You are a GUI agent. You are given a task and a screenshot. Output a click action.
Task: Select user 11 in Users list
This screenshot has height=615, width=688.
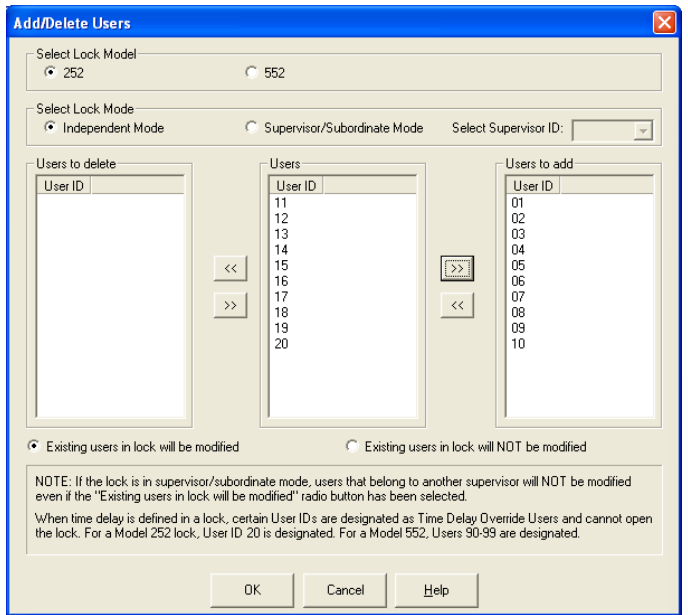pyautogui.click(x=281, y=203)
